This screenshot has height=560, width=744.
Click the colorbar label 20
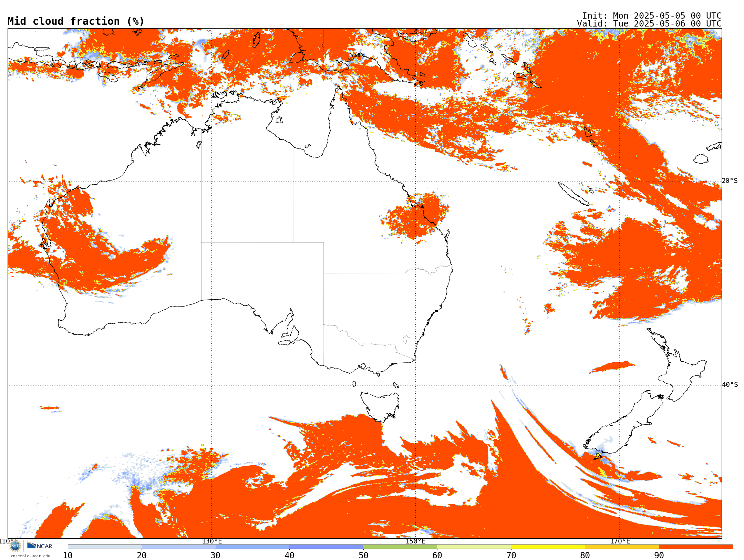point(142,555)
